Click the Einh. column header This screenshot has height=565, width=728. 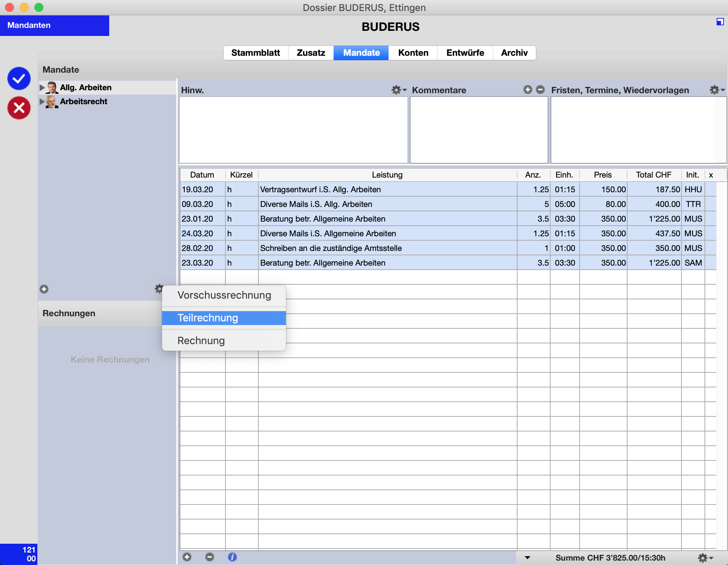click(565, 175)
